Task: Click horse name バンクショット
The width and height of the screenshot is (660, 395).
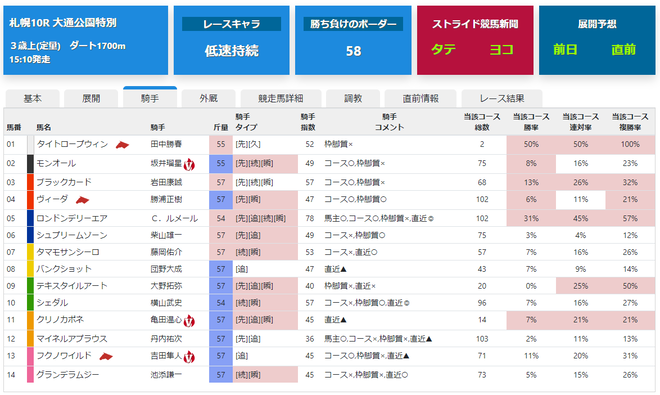Action: click(64, 269)
